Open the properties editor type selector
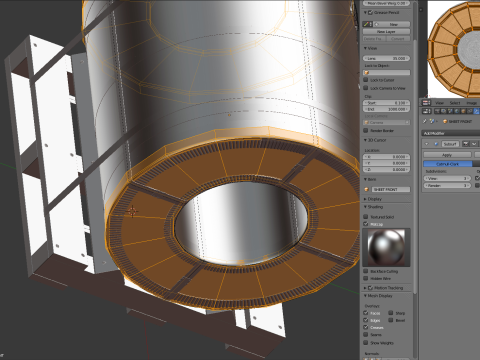 (426, 111)
